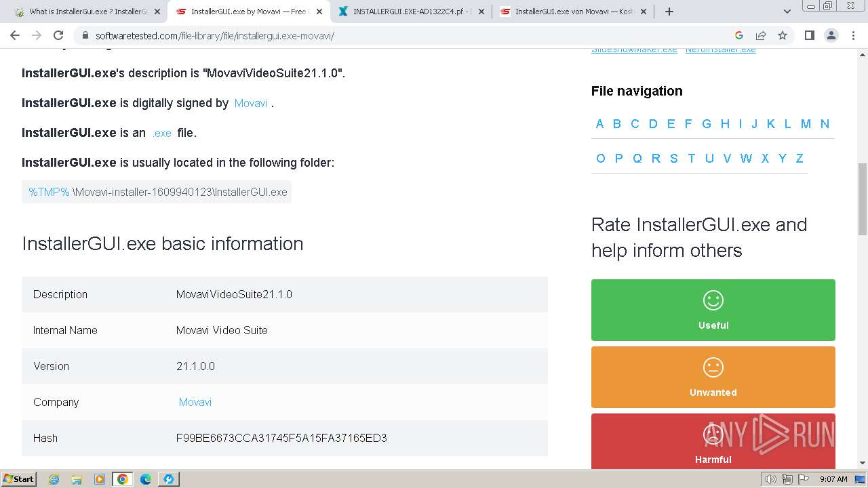The width and height of the screenshot is (868, 488).
Task: Open media player from taskbar
Action: click(100, 479)
